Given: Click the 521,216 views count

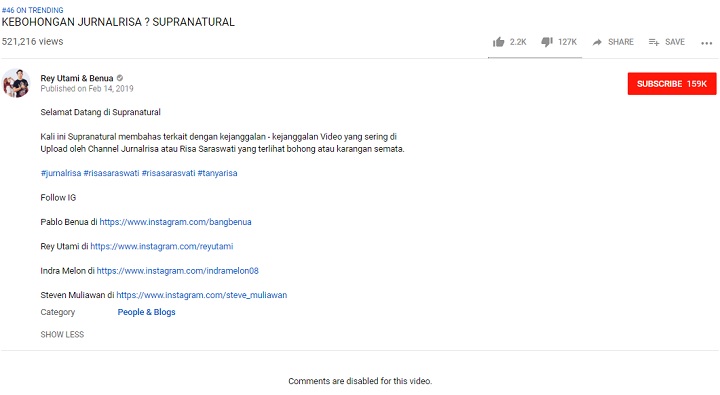Looking at the screenshot, I should (33, 41).
